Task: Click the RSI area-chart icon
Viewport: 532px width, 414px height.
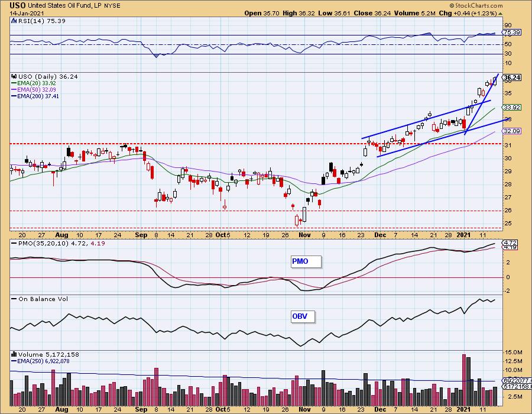Action: click(14, 21)
